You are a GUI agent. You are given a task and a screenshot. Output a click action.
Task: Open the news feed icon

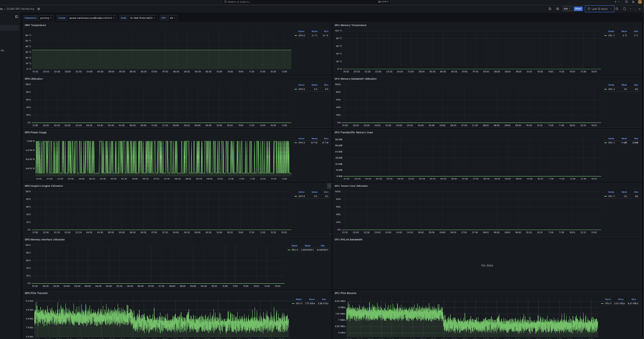(x=633, y=2)
